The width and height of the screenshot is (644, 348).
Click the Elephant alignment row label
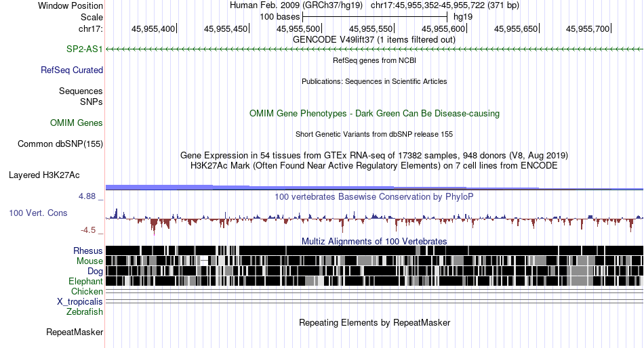pyautogui.click(x=85, y=282)
